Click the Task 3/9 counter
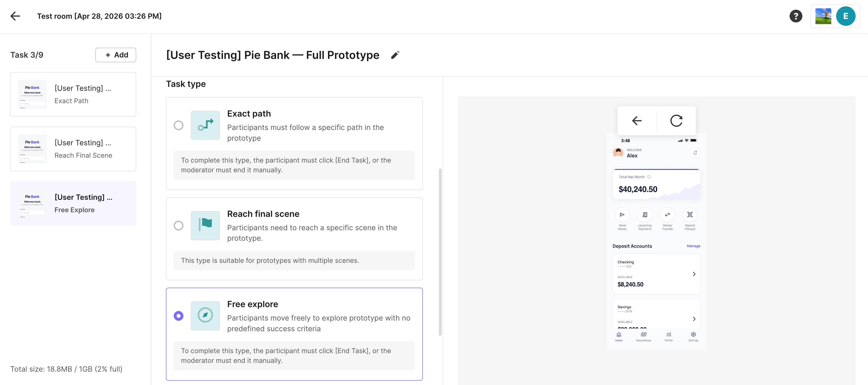 click(27, 55)
